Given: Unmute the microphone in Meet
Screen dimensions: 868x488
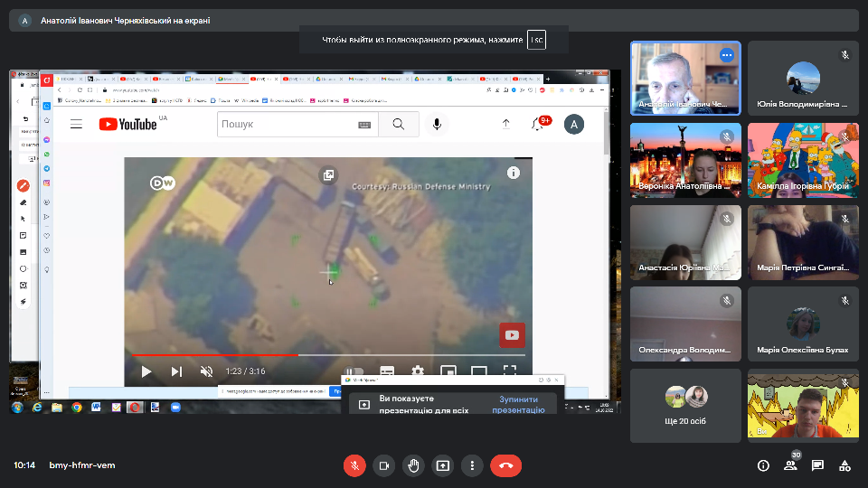Looking at the screenshot, I should [354, 466].
